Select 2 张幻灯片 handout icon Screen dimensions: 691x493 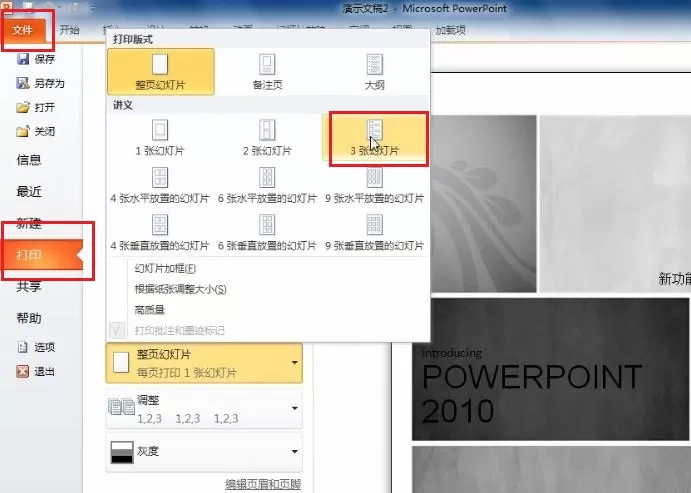point(267,130)
